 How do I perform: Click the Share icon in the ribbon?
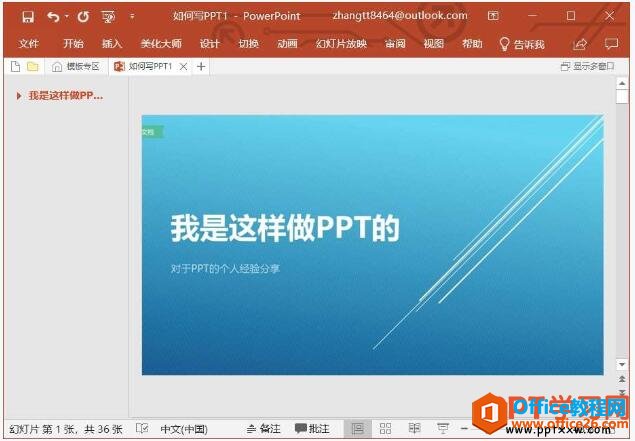tap(580, 44)
